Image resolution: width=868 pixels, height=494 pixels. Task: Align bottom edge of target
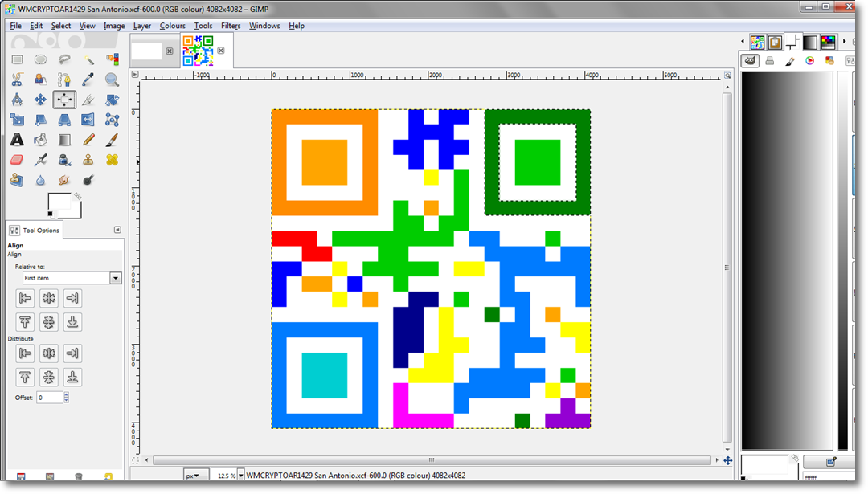[x=72, y=322]
